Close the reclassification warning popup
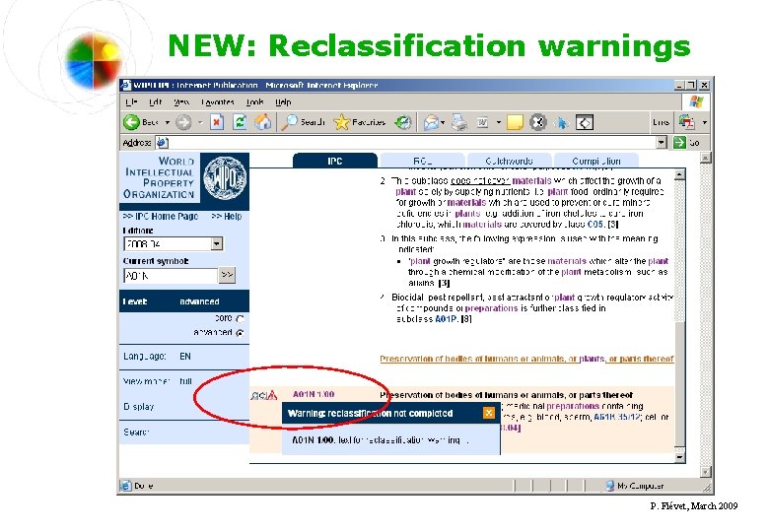This screenshot has width=769, height=532. click(x=489, y=413)
